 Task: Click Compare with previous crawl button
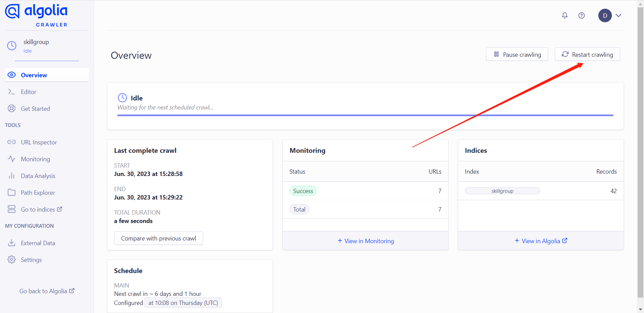coord(158,238)
